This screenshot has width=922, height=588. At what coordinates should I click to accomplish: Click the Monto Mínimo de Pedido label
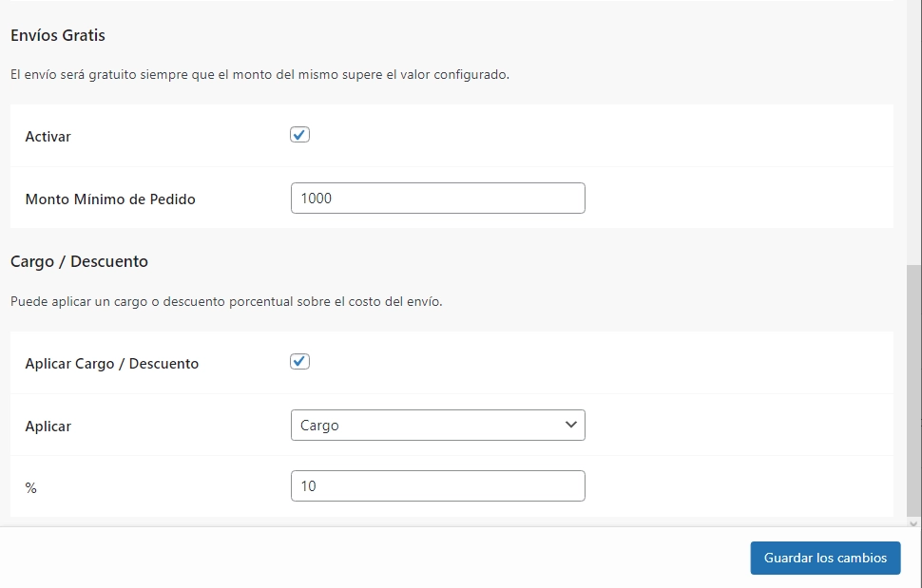[x=110, y=199]
